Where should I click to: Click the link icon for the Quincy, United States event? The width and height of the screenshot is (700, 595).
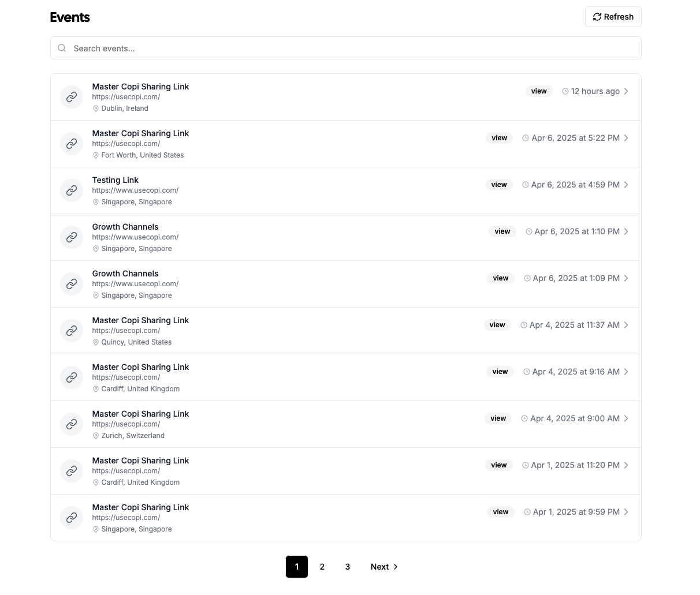pyautogui.click(x=72, y=331)
